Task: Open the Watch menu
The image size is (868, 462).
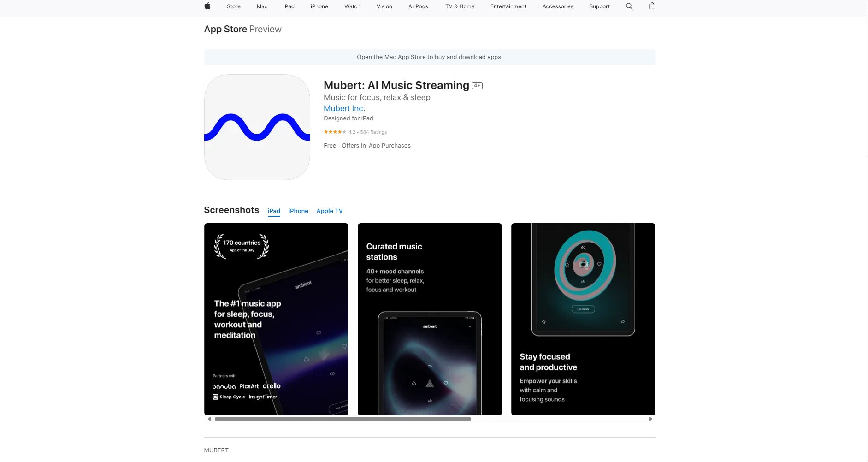Action: click(x=353, y=6)
